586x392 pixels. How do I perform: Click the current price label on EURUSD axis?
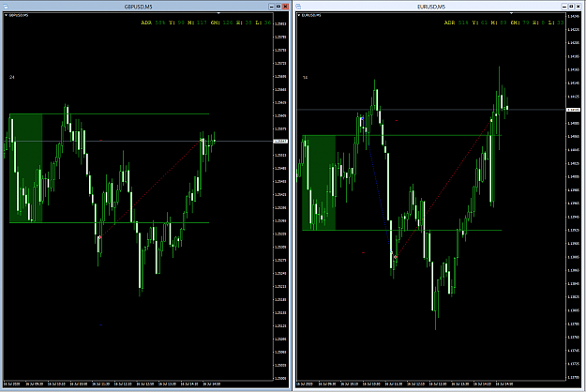click(x=573, y=110)
